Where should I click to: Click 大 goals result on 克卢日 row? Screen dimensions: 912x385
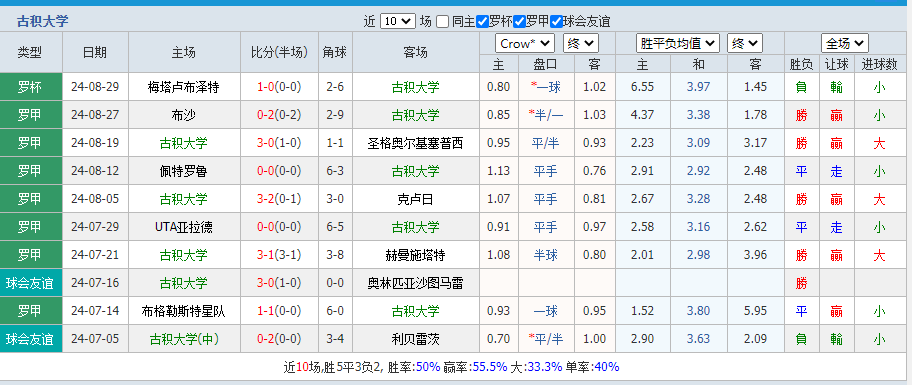[x=879, y=199]
